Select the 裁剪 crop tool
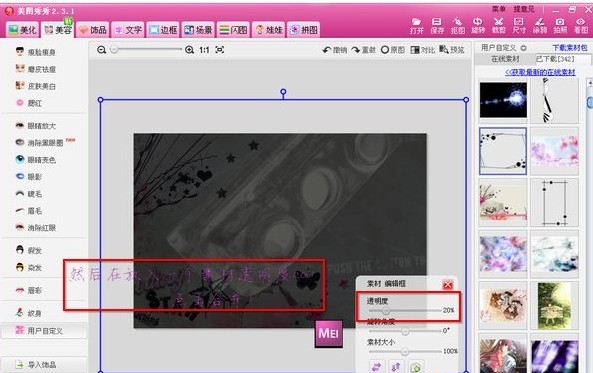The height and width of the screenshot is (373, 593). (x=499, y=26)
